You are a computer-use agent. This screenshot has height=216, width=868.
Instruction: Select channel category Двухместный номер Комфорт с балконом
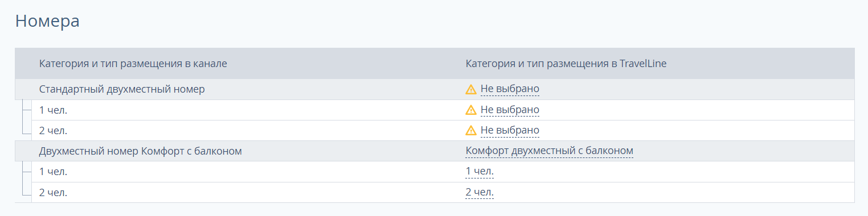141,151
